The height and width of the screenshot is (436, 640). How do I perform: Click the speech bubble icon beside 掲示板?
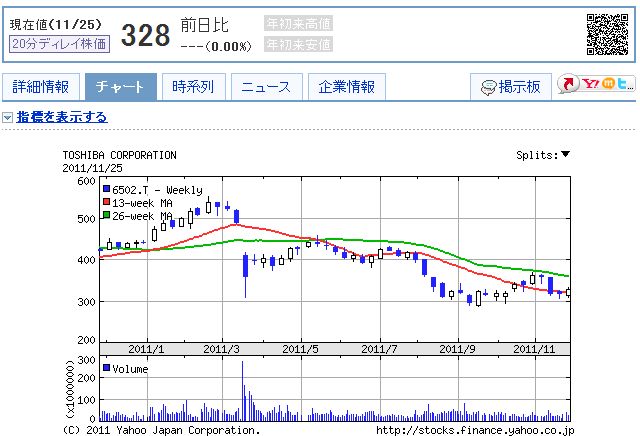(x=489, y=87)
